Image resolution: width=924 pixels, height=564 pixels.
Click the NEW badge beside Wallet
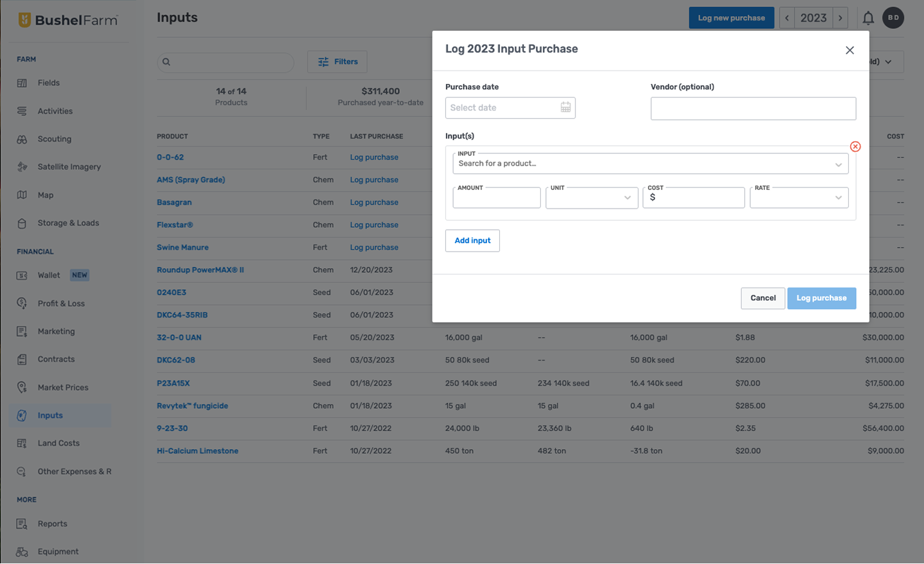[x=80, y=275]
